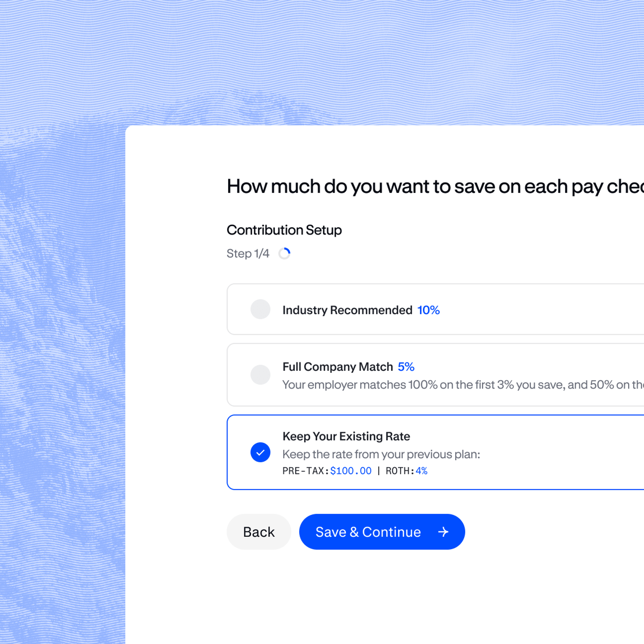Click the Keep Your Existing Rate title

pyautogui.click(x=346, y=436)
